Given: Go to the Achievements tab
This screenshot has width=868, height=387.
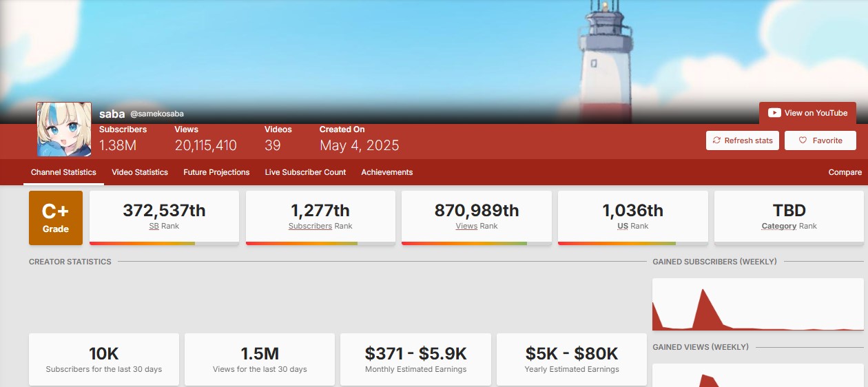Looking at the screenshot, I should tap(387, 172).
